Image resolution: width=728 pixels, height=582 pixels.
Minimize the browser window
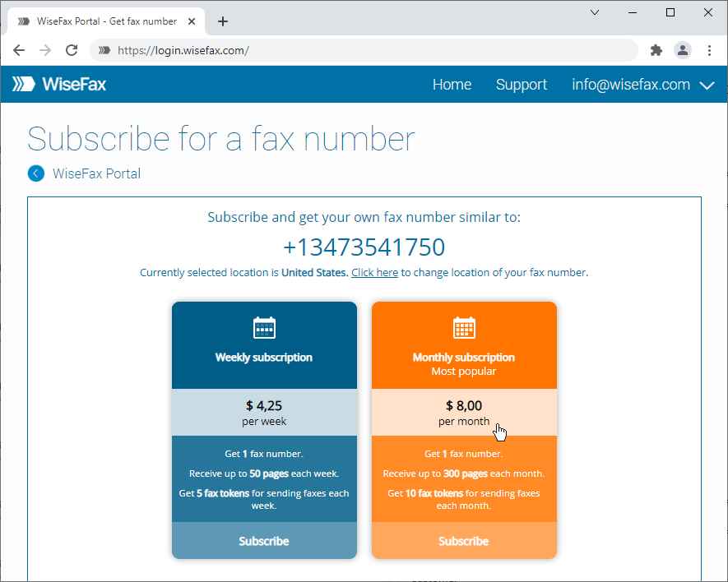click(633, 12)
